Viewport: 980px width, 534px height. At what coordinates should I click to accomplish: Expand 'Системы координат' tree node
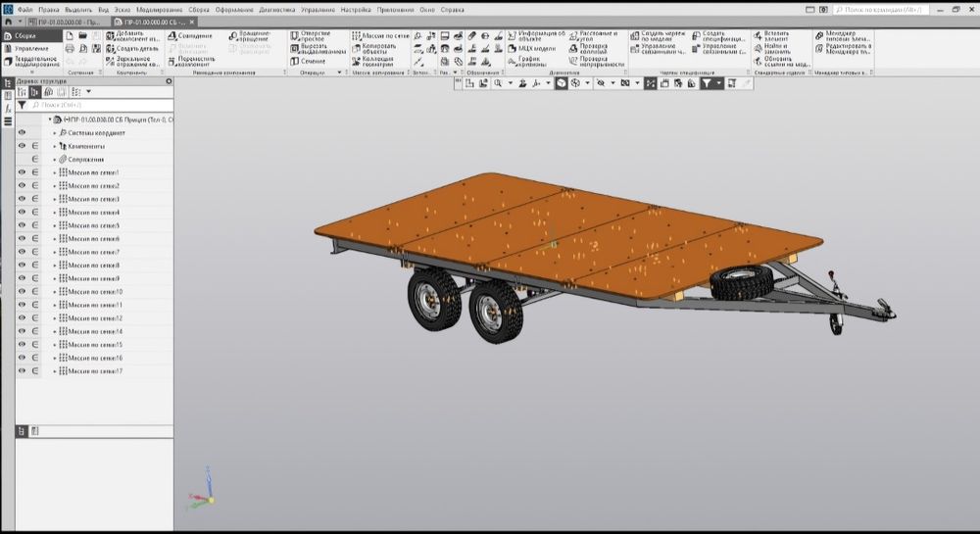tap(54, 133)
